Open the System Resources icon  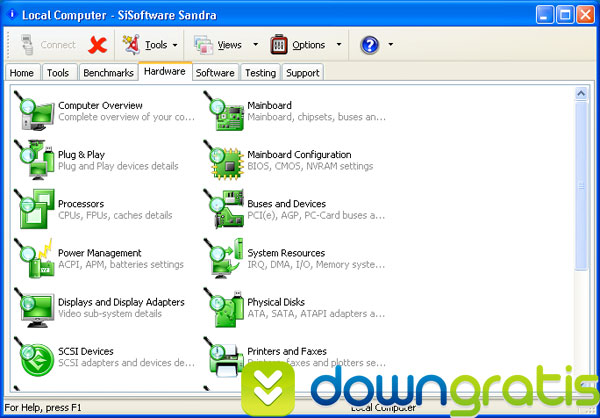[x=224, y=259]
